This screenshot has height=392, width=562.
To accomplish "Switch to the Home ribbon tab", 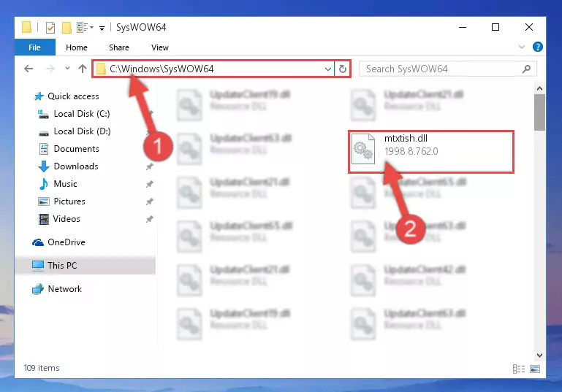I will 76,47.
